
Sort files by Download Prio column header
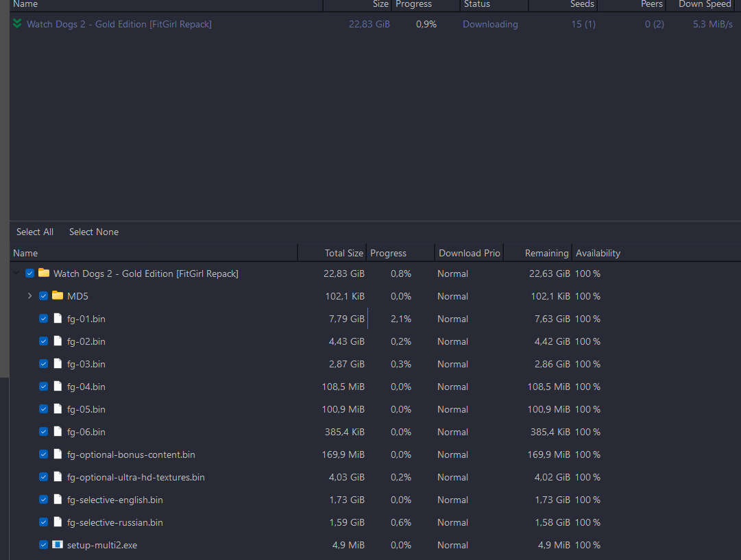(x=470, y=254)
